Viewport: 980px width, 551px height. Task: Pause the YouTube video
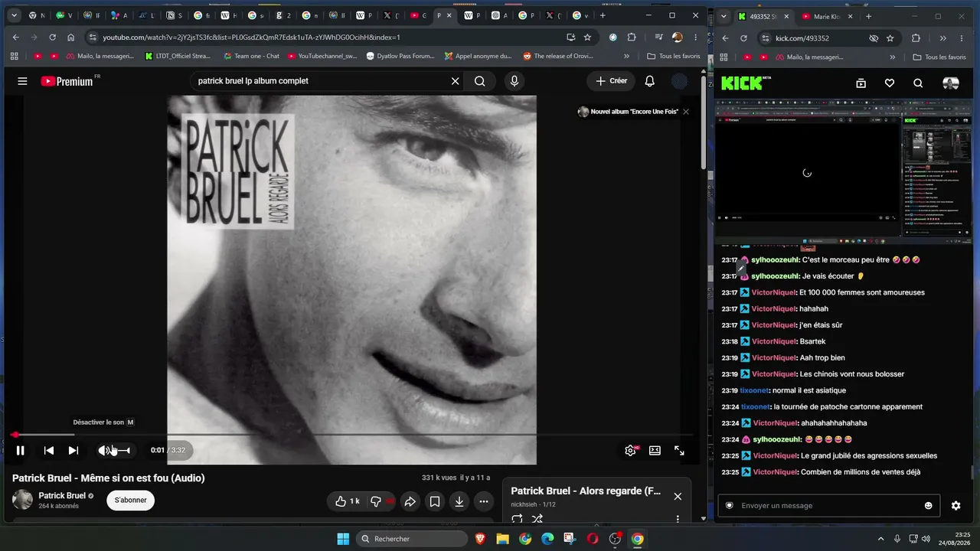click(21, 451)
